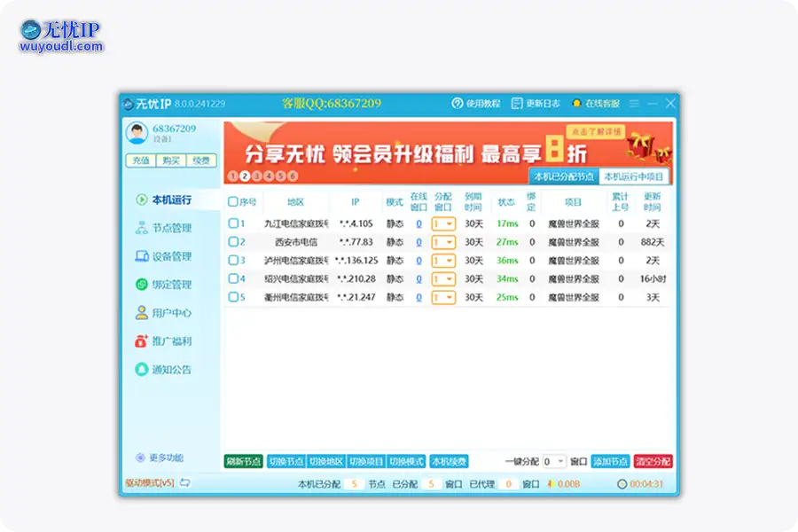This screenshot has width=798, height=532.
Task: Click the 购买 purchase button
Action: (x=171, y=160)
